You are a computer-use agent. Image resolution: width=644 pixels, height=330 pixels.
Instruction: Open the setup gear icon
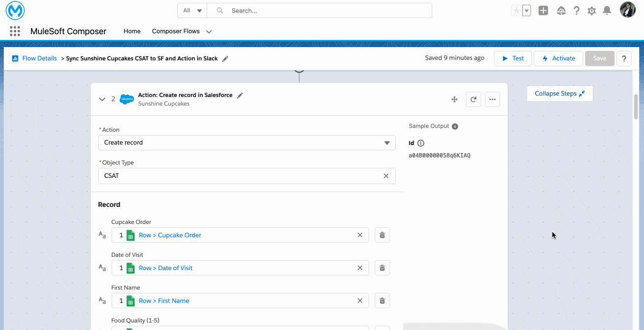coord(592,10)
